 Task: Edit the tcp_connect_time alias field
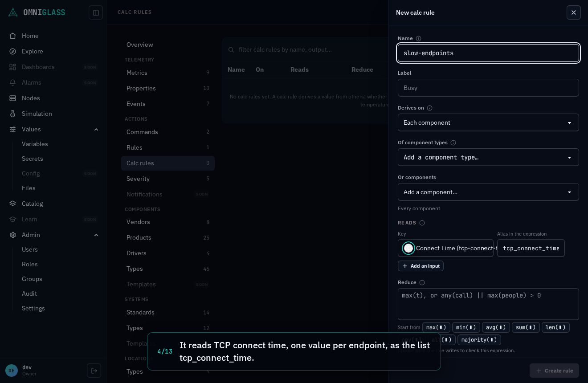531,248
